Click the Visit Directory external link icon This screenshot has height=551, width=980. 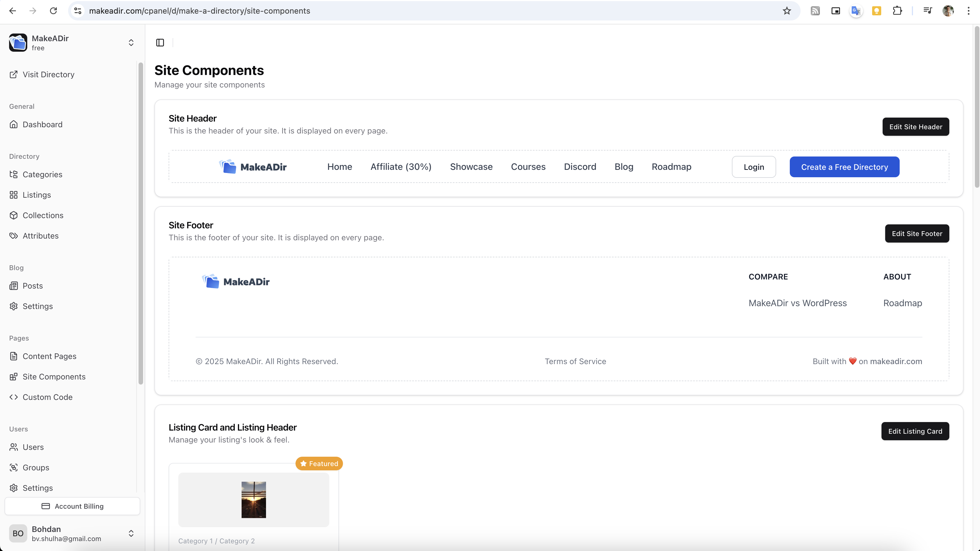pos(14,75)
